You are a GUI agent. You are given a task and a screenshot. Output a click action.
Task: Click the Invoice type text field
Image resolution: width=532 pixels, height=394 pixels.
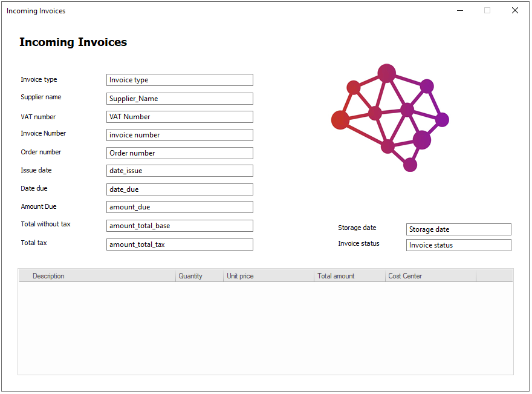coord(180,80)
